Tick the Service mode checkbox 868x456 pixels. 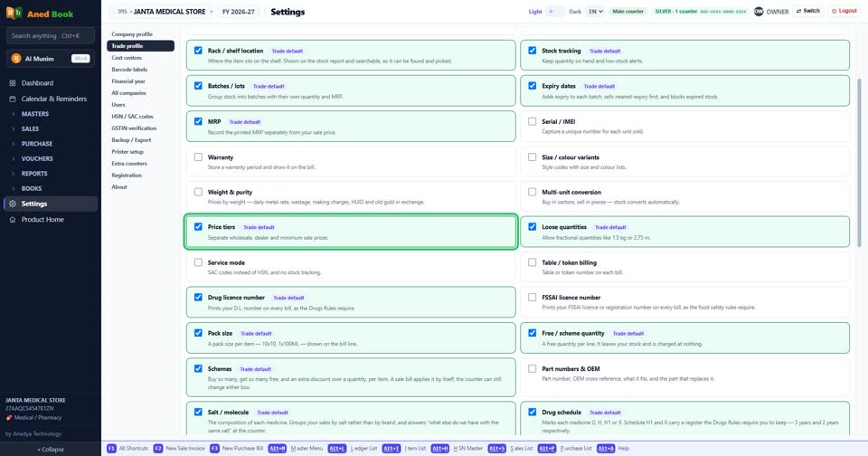pyautogui.click(x=198, y=262)
